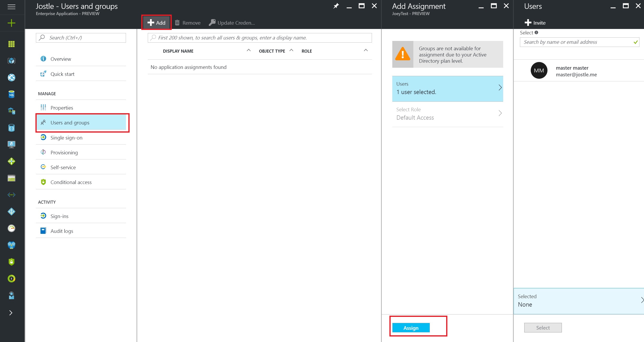
Task: Focus the users and groups display name search
Action: pyautogui.click(x=260, y=38)
